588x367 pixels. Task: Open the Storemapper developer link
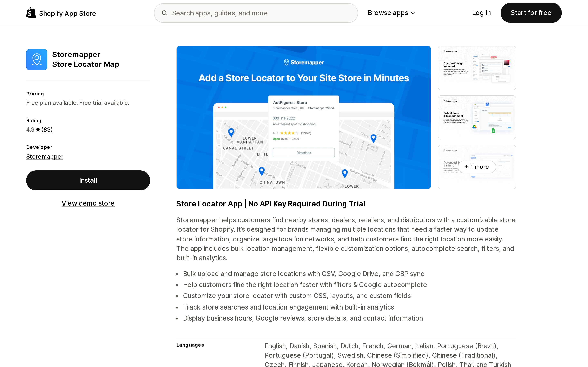point(45,157)
